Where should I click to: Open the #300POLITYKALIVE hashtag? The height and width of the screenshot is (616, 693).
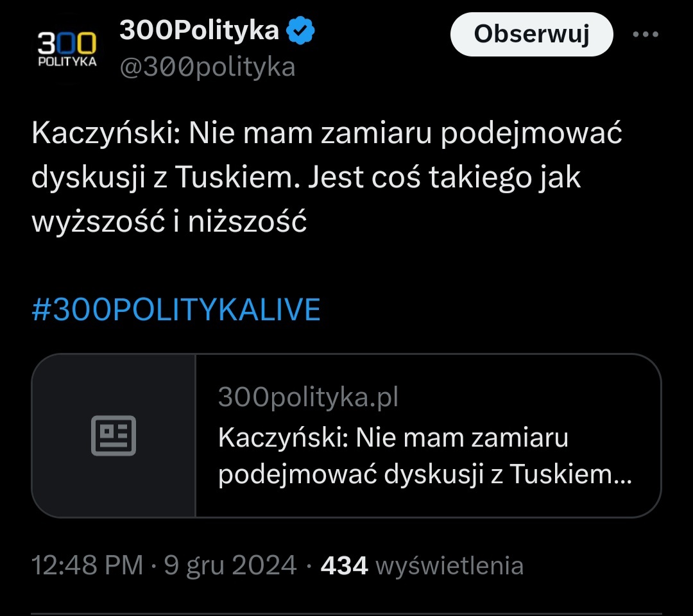(x=176, y=310)
